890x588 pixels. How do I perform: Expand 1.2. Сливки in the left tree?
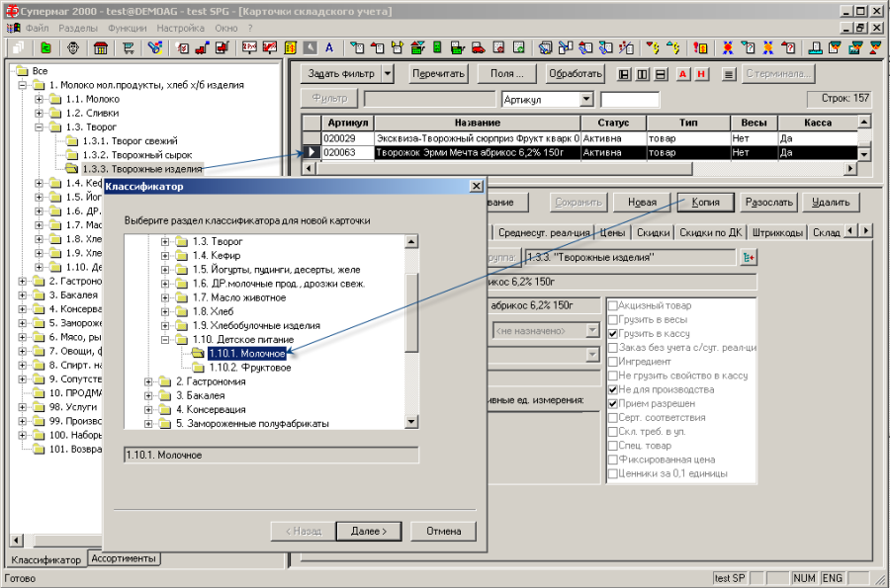39,113
